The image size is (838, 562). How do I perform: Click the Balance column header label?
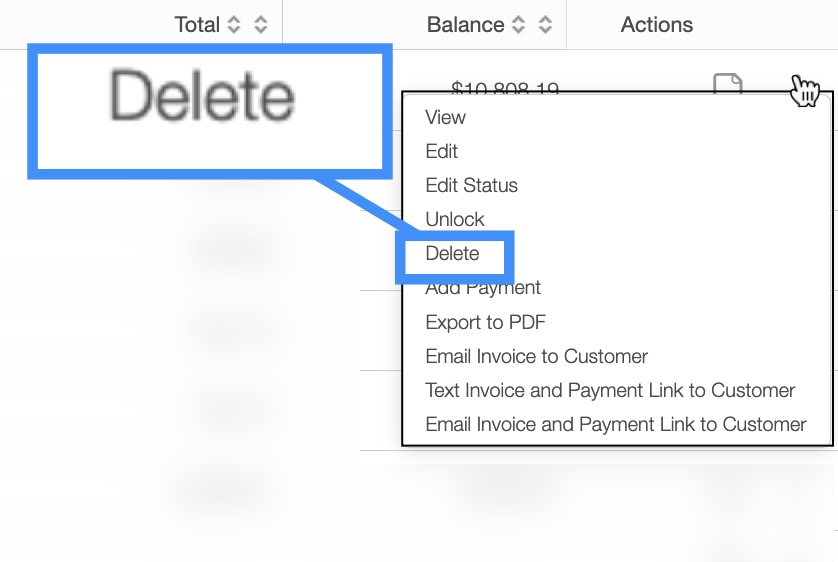465,25
